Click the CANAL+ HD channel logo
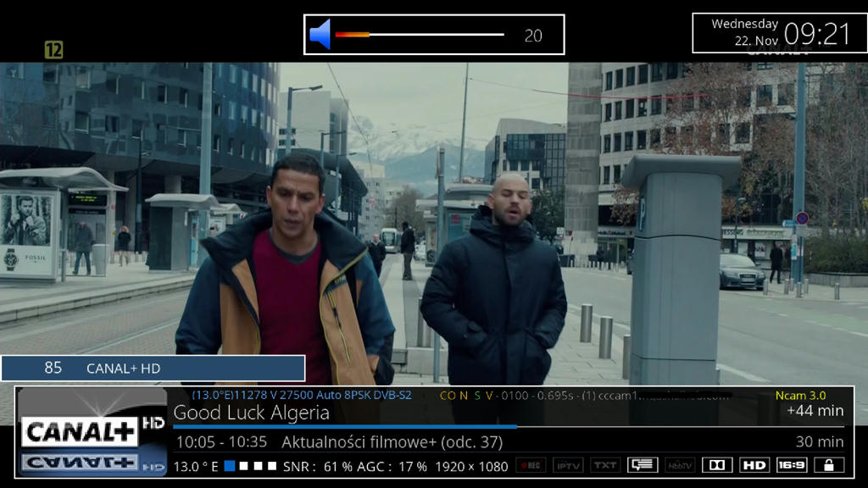868x488 pixels. 92,432
